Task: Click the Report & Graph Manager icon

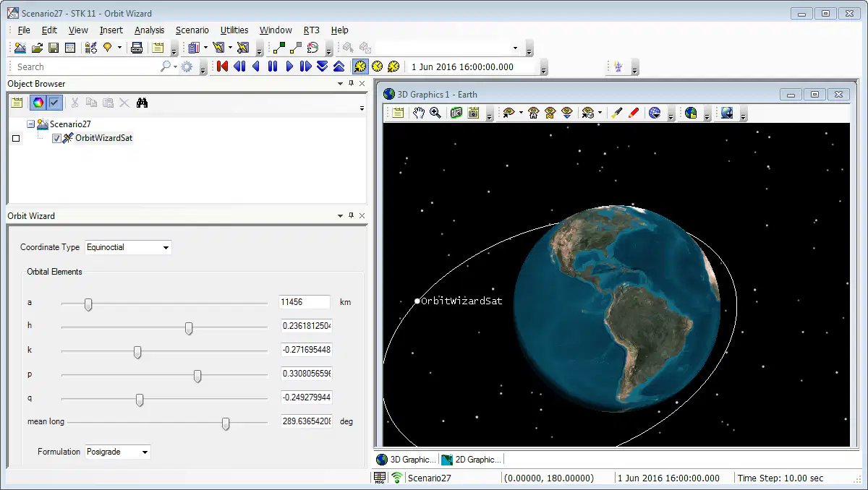Action: (x=195, y=48)
